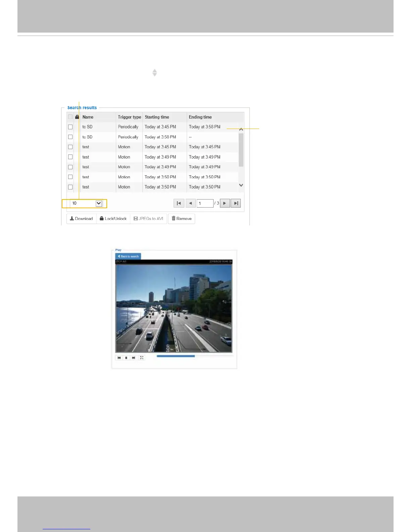
Task: Select ending time 'Today at 3:45 PM'
Action: pos(204,147)
